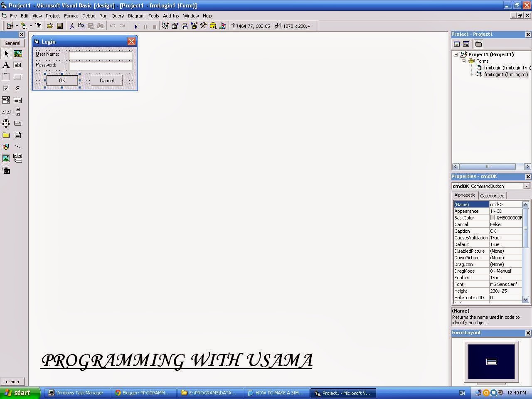This screenshot has width=532, height=399.
Task: Click the properties list scroll down arrow
Action: [526, 299]
